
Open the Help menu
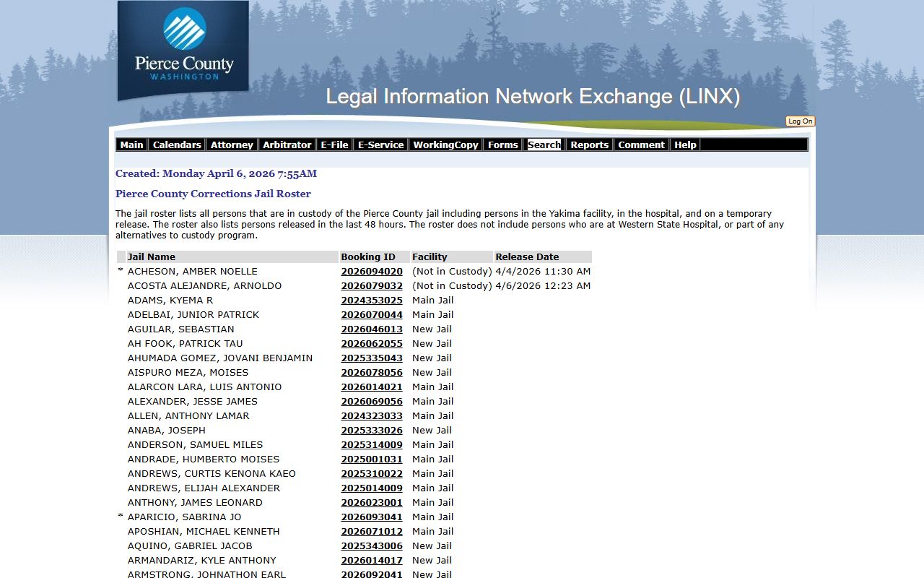click(685, 144)
